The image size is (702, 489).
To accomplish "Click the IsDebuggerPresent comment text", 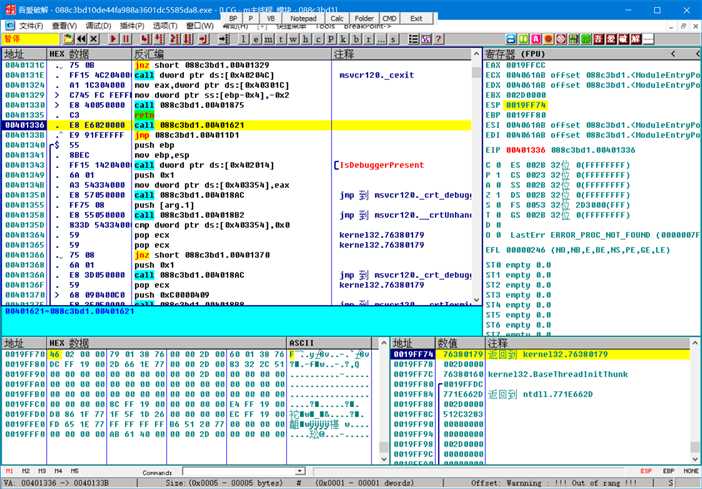I will [x=382, y=165].
